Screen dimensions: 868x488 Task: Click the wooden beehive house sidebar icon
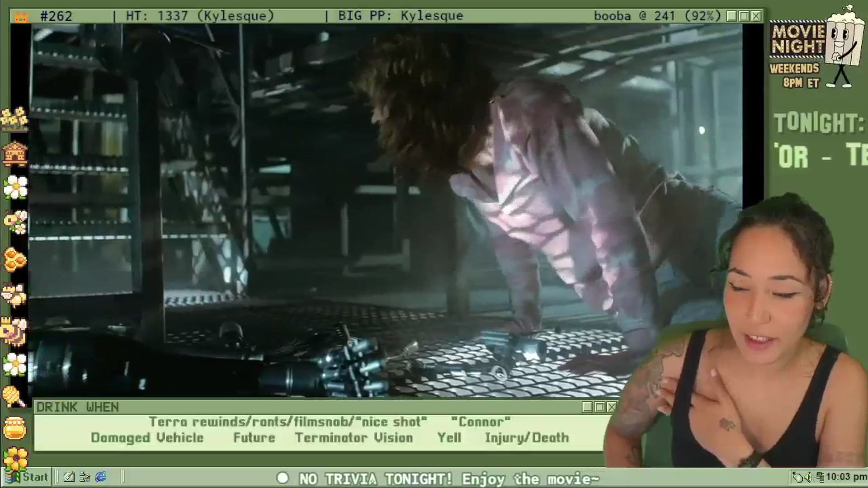(15, 154)
